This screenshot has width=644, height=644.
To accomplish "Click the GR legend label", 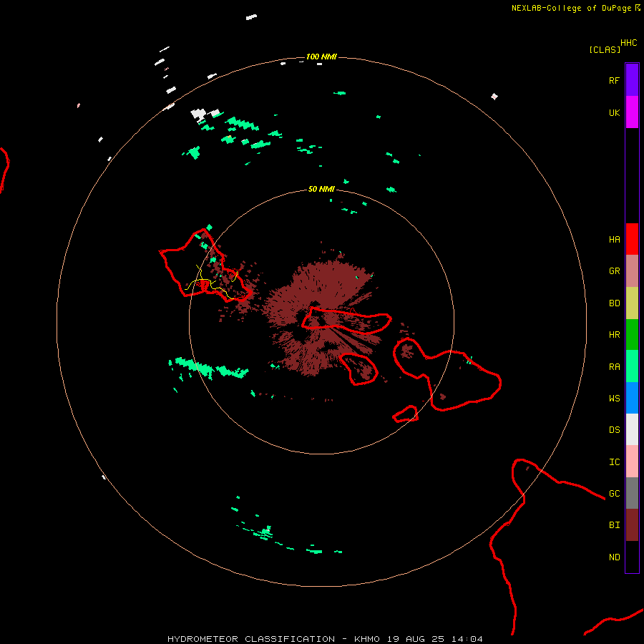I will click(x=614, y=271).
